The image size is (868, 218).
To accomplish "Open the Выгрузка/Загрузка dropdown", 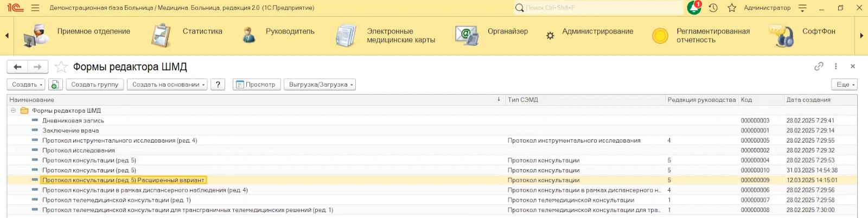I will 320,85.
